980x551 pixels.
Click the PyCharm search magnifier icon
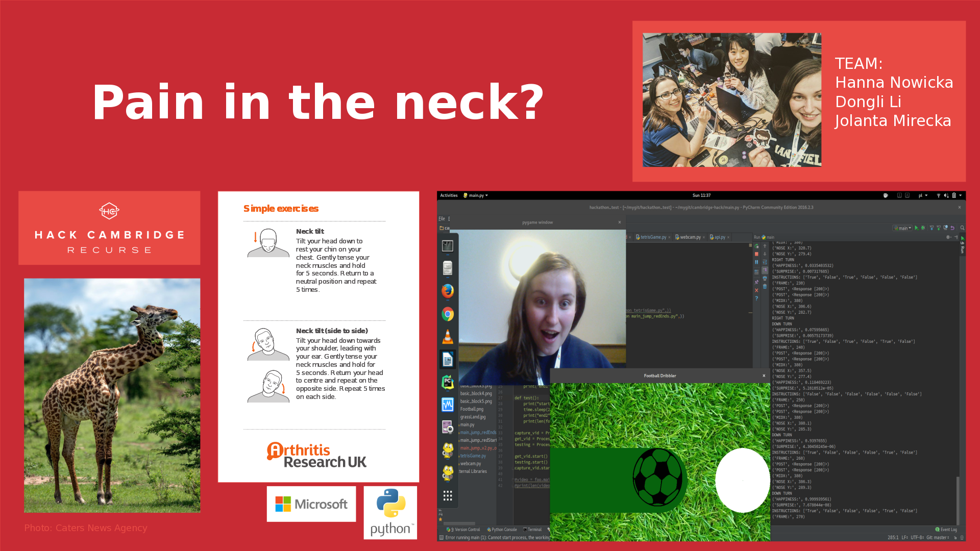962,228
